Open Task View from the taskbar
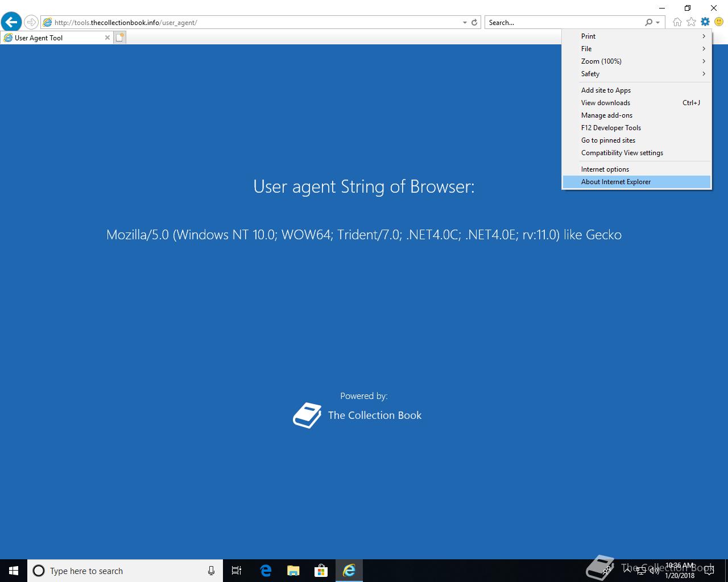This screenshot has height=582, width=728. coord(237,571)
